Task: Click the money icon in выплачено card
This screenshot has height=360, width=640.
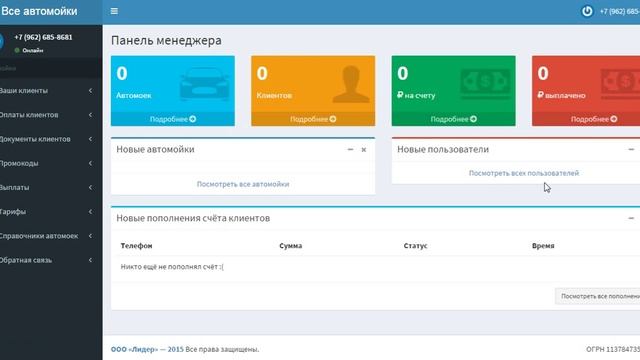Action: coord(620,83)
